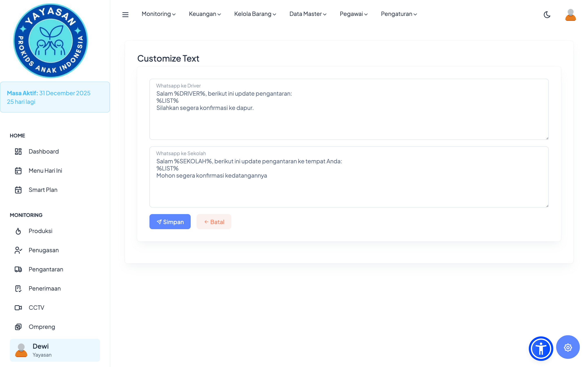Open the accessibility widget button
Image resolution: width=588 pixels, height=367 pixels.
[x=541, y=349]
